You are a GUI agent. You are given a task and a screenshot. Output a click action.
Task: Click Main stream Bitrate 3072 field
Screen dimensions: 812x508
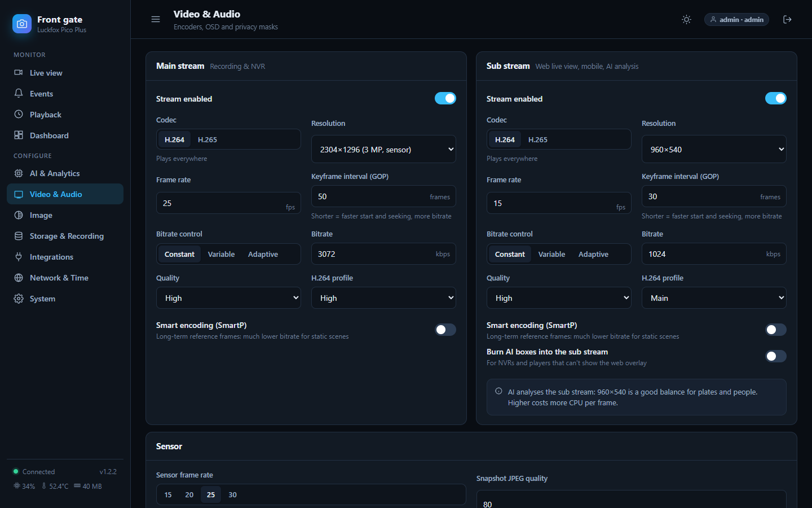tap(383, 253)
